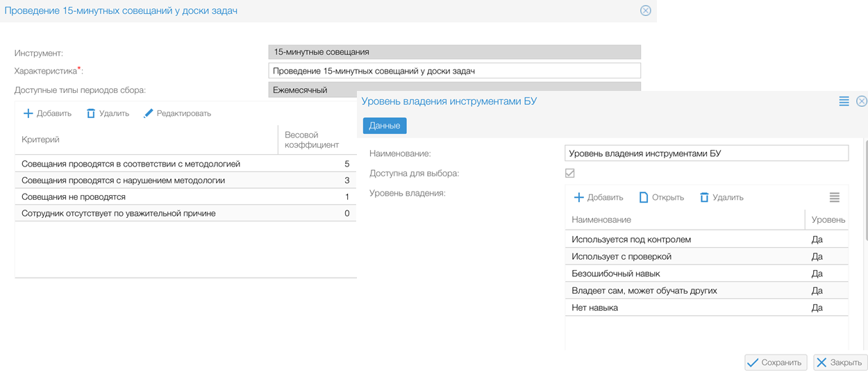Click the trash icon above the criteria table
Screen dimensions: 868x372
(x=91, y=113)
